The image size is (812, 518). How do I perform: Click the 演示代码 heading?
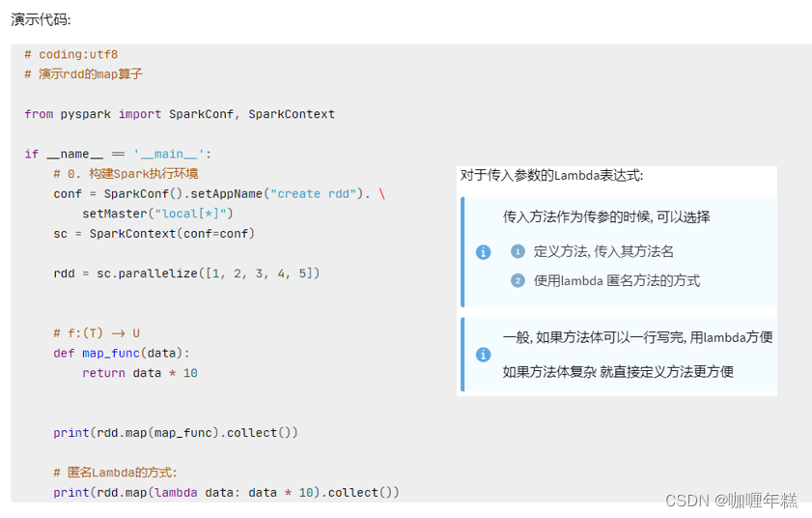click(x=41, y=19)
